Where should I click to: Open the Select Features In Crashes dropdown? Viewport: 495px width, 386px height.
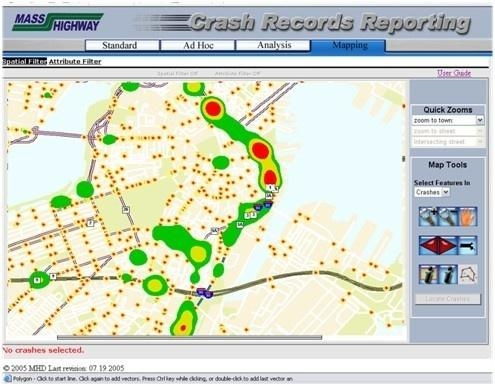pyautogui.click(x=432, y=192)
